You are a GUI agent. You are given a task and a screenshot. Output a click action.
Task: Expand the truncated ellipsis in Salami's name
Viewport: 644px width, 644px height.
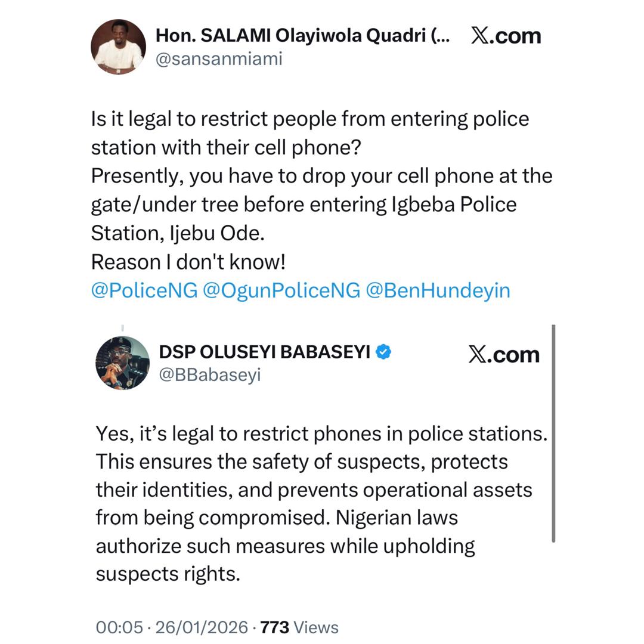(441, 36)
